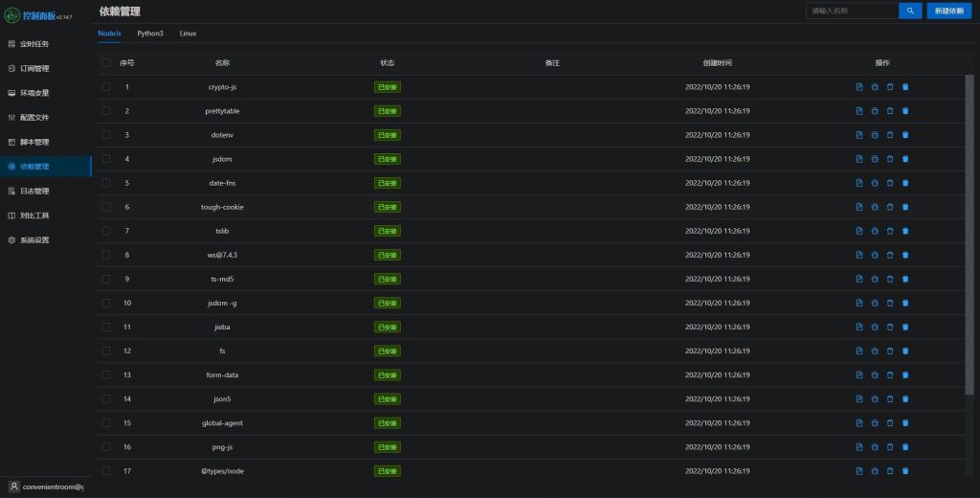
Task: Click the 已安装 status tag for crypto-js
Action: pos(388,87)
